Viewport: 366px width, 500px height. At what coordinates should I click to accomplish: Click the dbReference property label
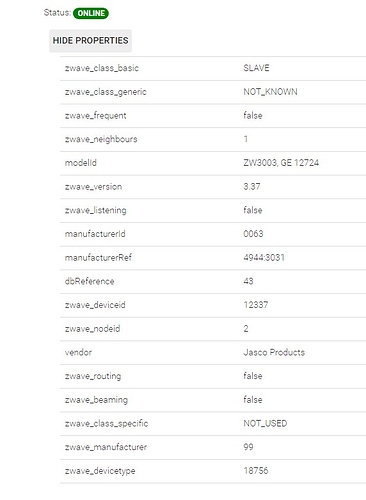[x=89, y=281]
